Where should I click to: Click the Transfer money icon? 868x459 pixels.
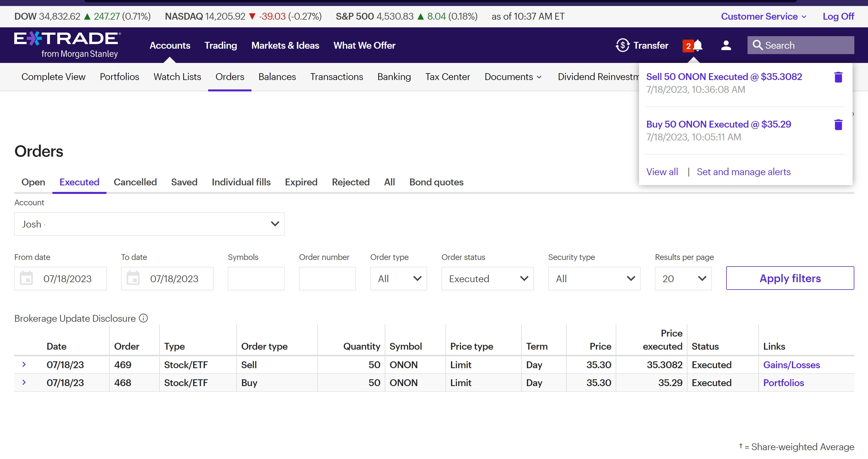tap(623, 45)
